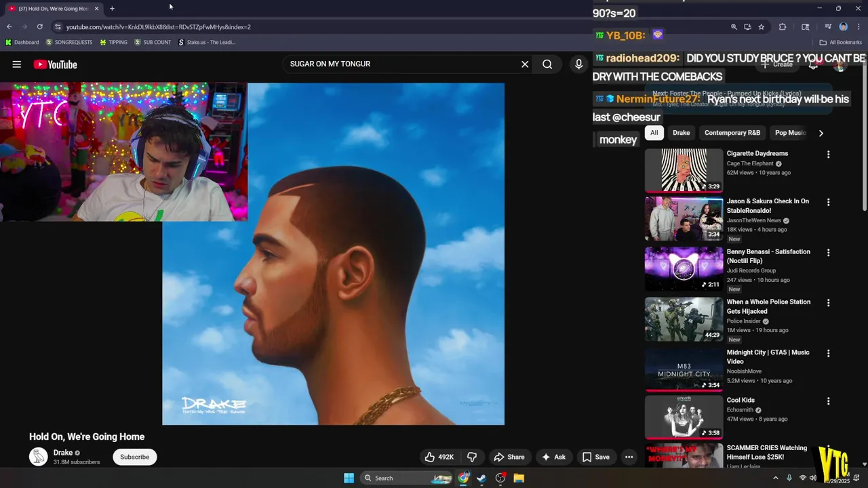Open Cigarette Daydreams video thumbnail
This screenshot has height=488, width=868.
pos(684,170)
